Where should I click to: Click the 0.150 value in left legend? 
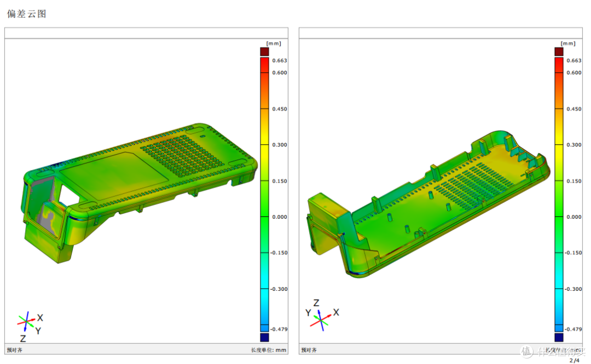[279, 181]
